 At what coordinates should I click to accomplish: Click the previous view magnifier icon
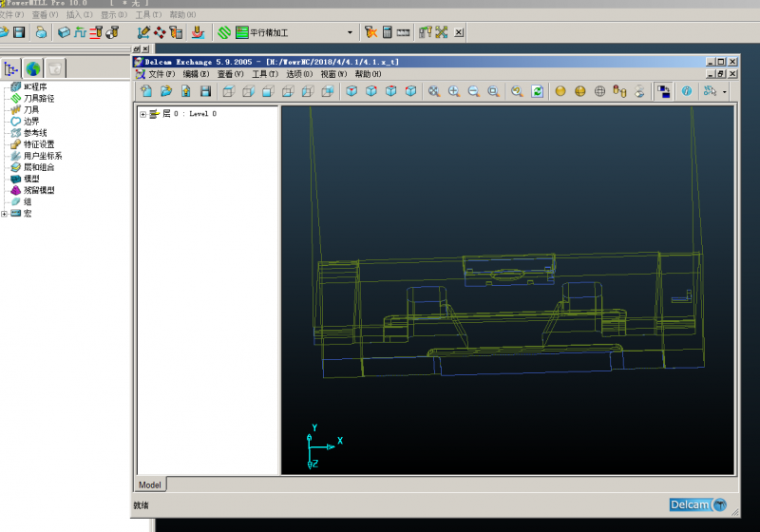coord(517,91)
